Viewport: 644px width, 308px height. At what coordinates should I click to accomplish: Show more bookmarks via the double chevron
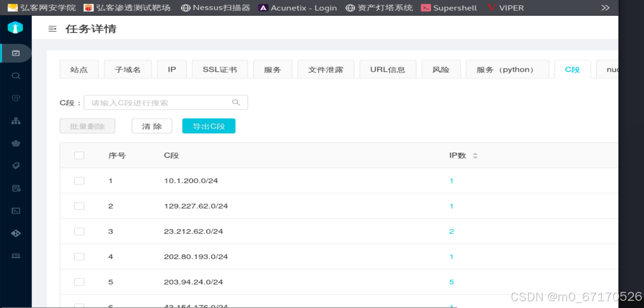[606, 8]
